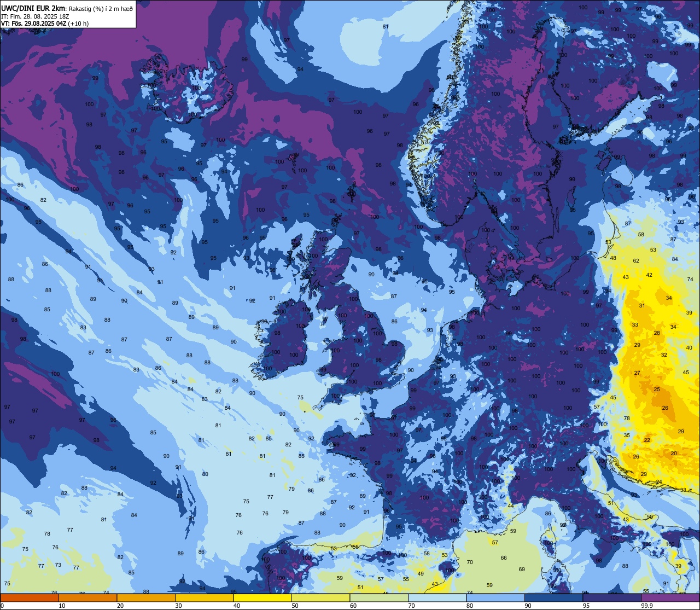This screenshot has height=610, width=700.
Task: Click the purple above-99.9 legend segment
Action: [670, 598]
